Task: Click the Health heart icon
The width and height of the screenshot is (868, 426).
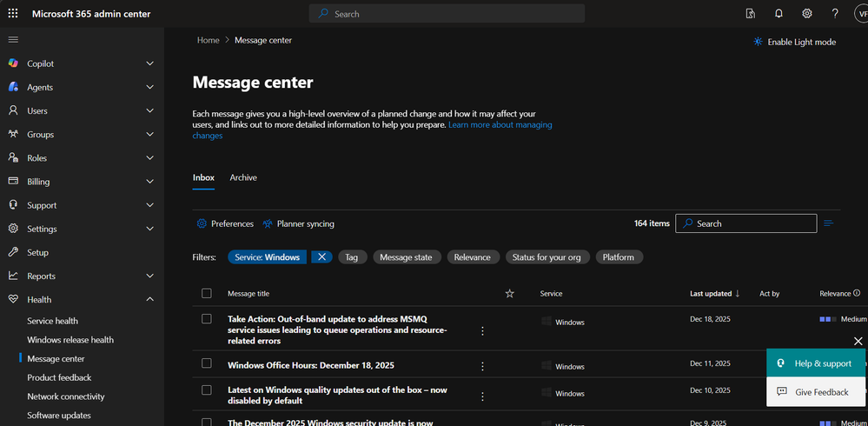Action: point(13,299)
